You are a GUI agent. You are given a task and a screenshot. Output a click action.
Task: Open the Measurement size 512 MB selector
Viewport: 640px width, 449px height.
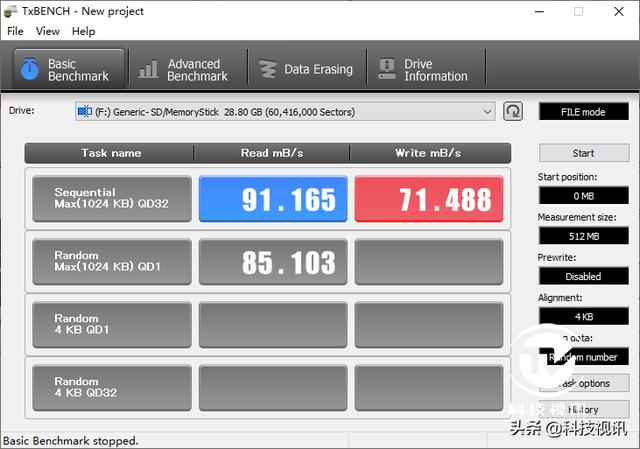[584, 236]
